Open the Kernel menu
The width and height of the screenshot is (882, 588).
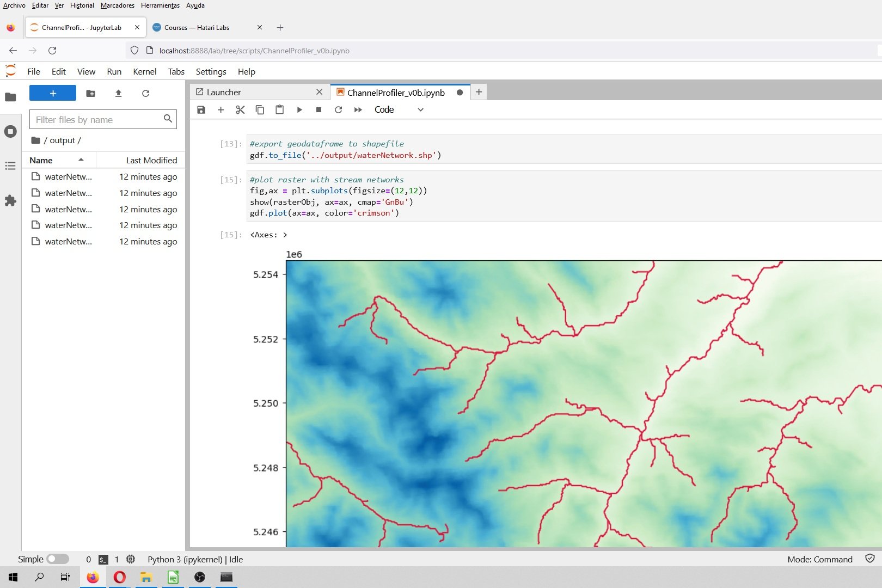(144, 71)
